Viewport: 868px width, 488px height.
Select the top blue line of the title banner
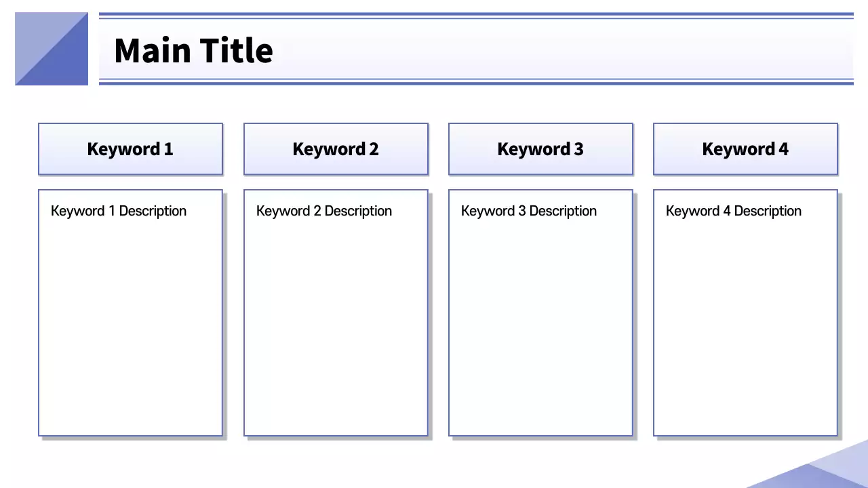(475, 14)
